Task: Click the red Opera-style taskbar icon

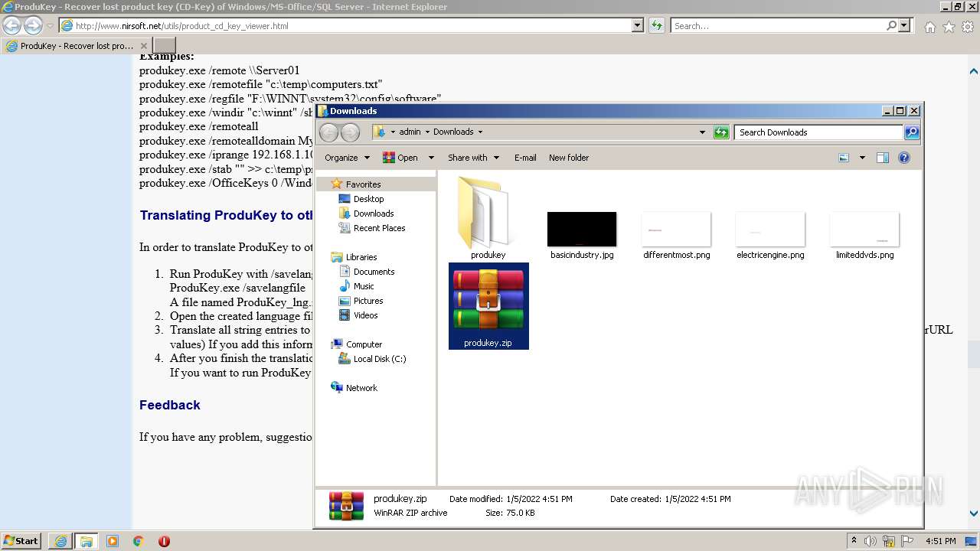Action: click(163, 541)
